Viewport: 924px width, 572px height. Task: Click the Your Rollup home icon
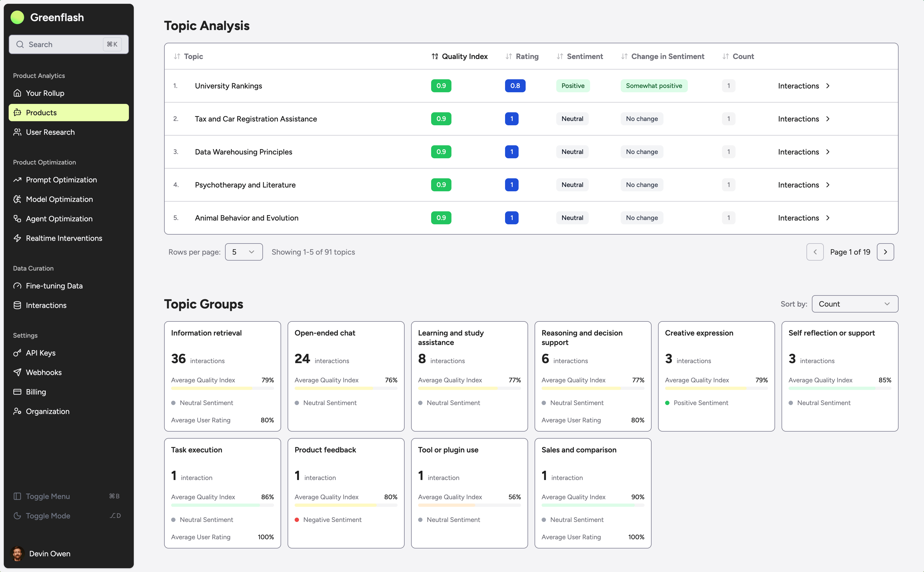(17, 93)
